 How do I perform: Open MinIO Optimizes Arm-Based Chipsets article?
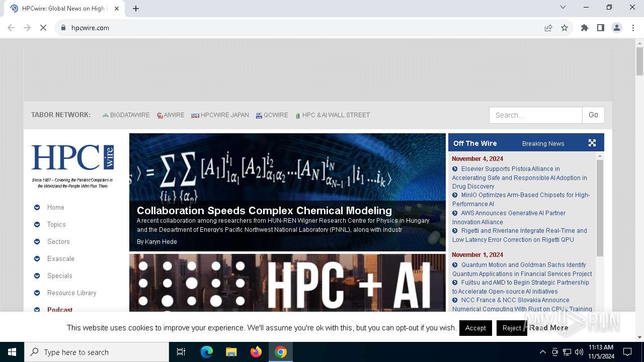point(521,199)
